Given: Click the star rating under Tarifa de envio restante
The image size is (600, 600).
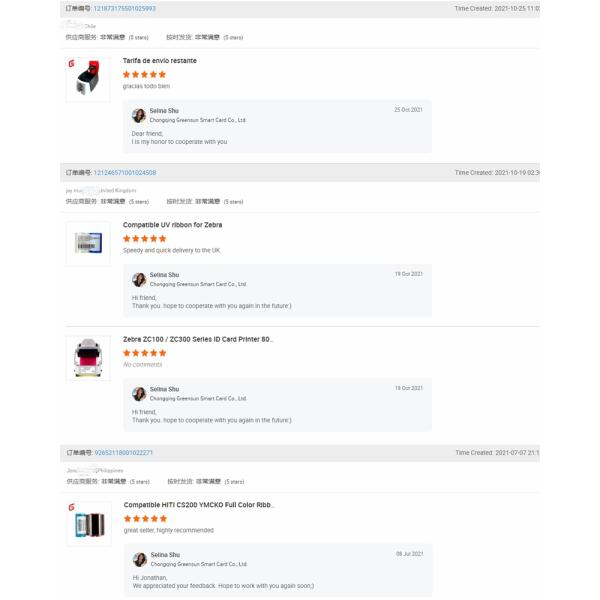Looking at the screenshot, I should point(144,74).
